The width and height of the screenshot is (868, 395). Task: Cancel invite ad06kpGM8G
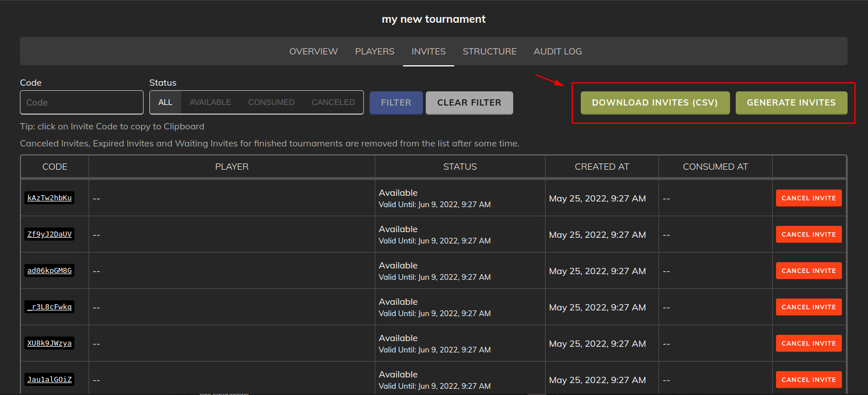pyautogui.click(x=809, y=271)
